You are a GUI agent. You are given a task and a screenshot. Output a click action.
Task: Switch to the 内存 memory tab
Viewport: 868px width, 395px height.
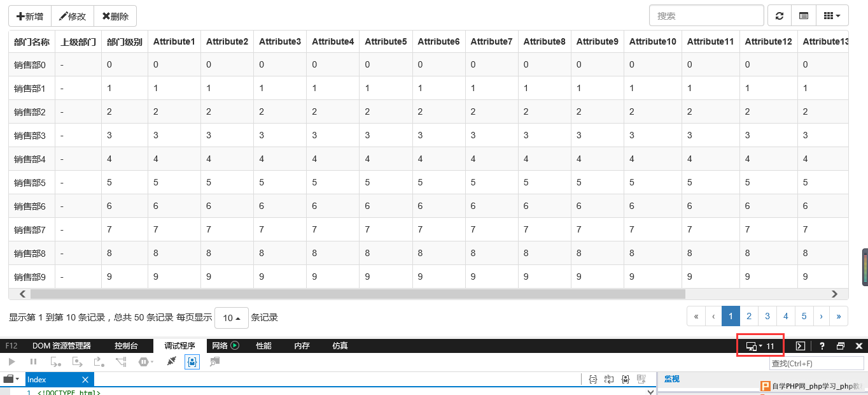click(302, 346)
